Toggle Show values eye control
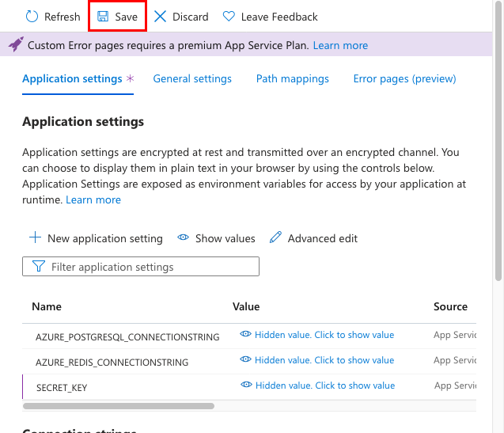The width and height of the screenshot is (504, 433). (217, 237)
